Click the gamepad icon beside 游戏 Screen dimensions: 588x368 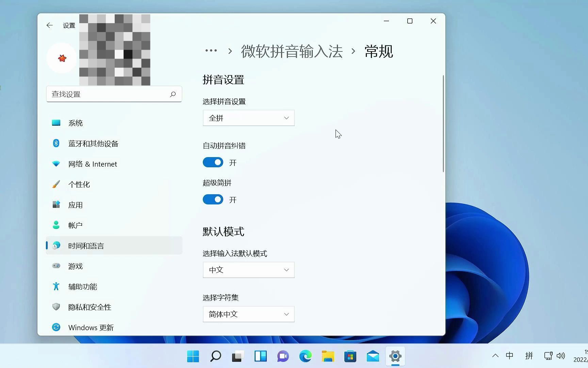[56, 266]
